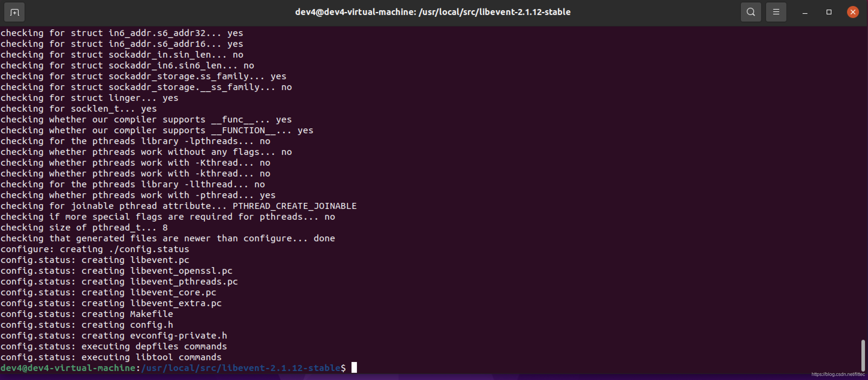Image resolution: width=868 pixels, height=380 pixels.
Task: Click line 'executing libtool commands'
Action: (111, 357)
